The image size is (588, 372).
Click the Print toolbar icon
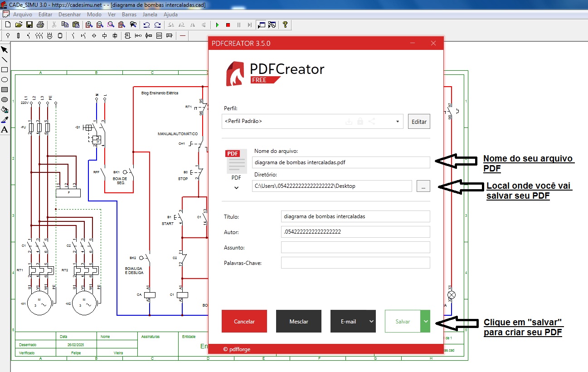click(x=40, y=25)
